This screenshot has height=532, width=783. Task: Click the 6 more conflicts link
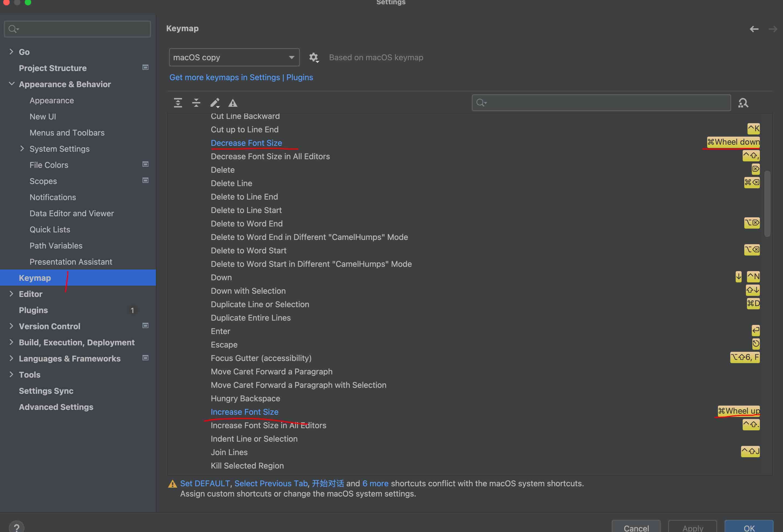point(375,484)
